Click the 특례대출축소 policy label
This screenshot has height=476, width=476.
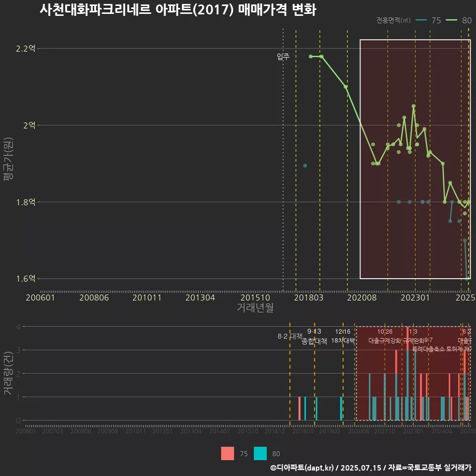click(x=428, y=349)
